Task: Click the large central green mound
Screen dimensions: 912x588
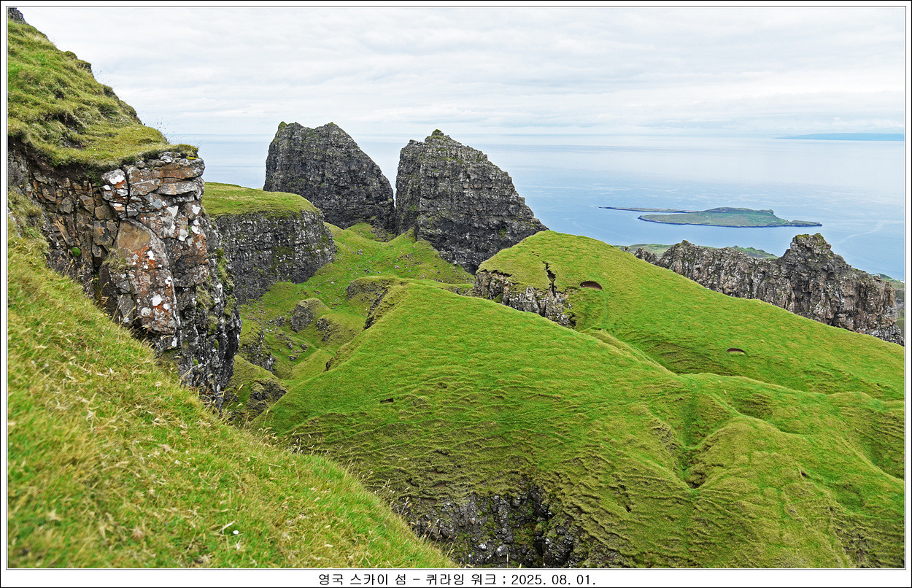Action: tap(474, 379)
